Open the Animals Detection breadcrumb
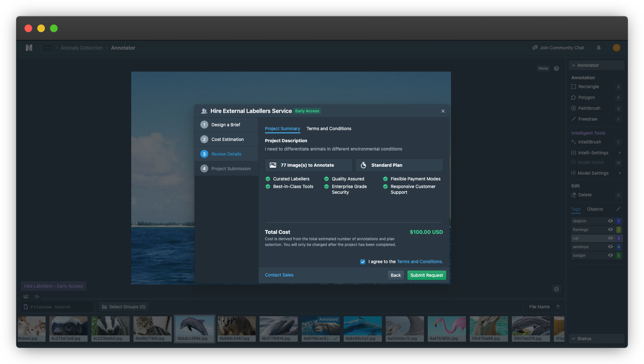The image size is (644, 364). (x=82, y=48)
